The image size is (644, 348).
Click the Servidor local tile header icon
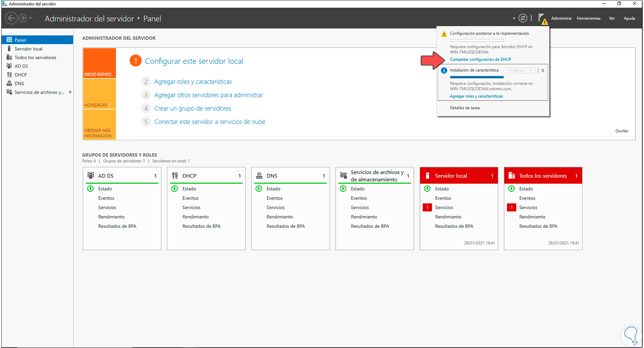coord(427,176)
